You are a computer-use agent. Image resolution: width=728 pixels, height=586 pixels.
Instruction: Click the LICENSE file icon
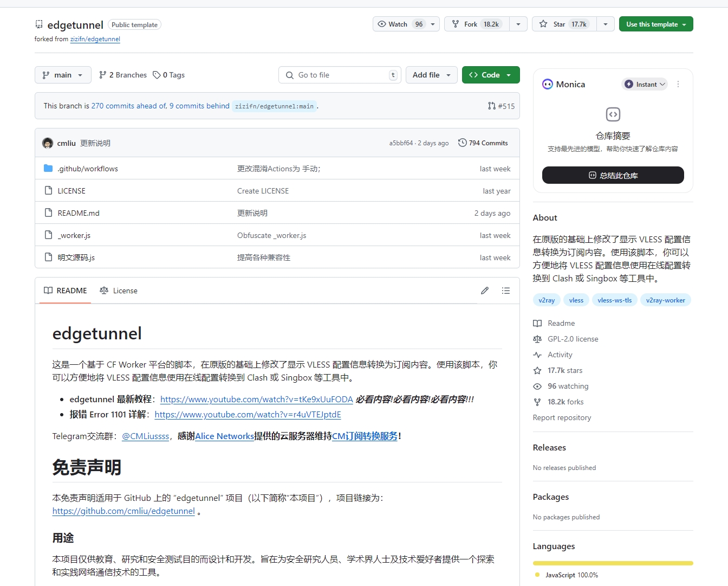[x=48, y=191]
